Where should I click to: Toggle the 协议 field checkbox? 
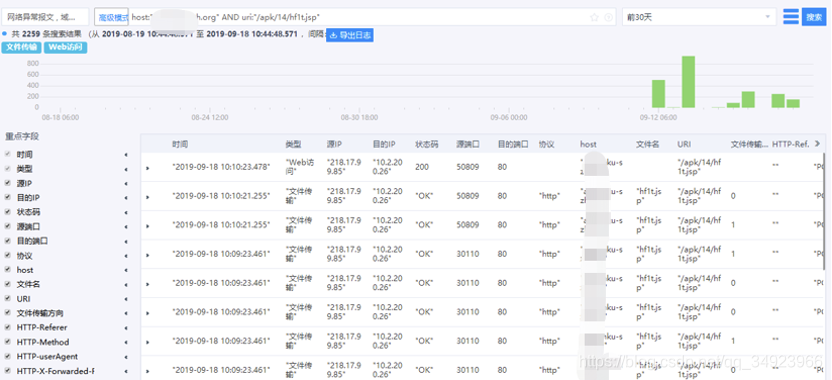[7, 255]
